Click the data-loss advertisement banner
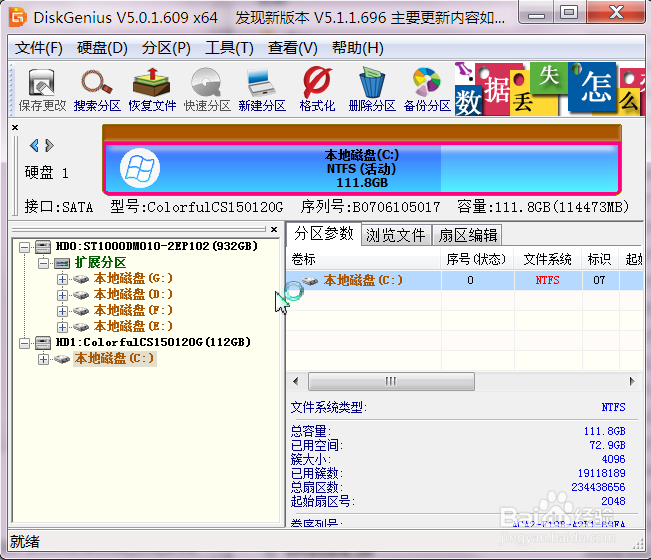The width and height of the screenshot is (651, 560). pos(550,89)
